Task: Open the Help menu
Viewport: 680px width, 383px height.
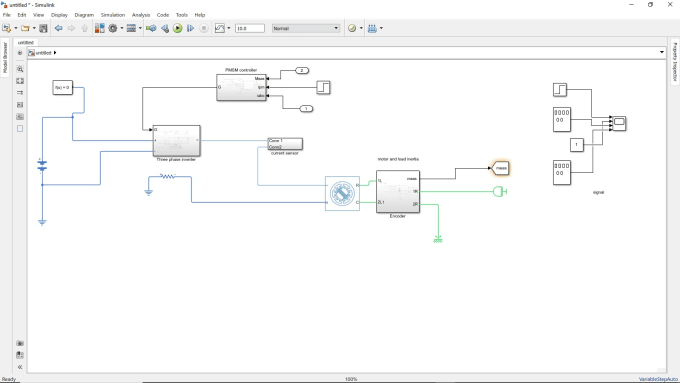Action: tap(199, 15)
